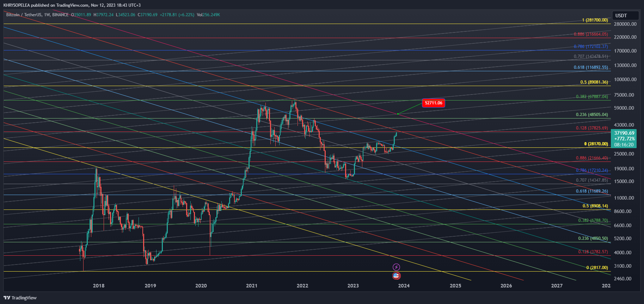Click the bar countdown timer 08:16:20

(624, 145)
